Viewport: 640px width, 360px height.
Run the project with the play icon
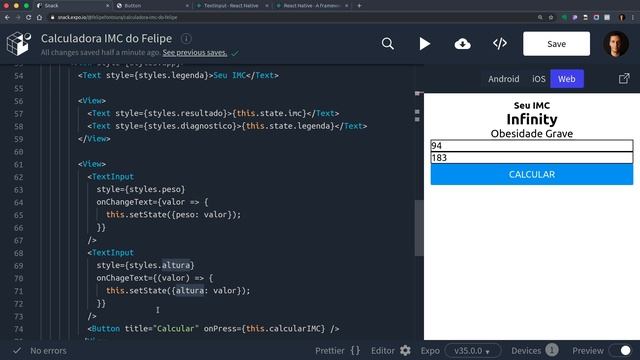click(x=424, y=44)
